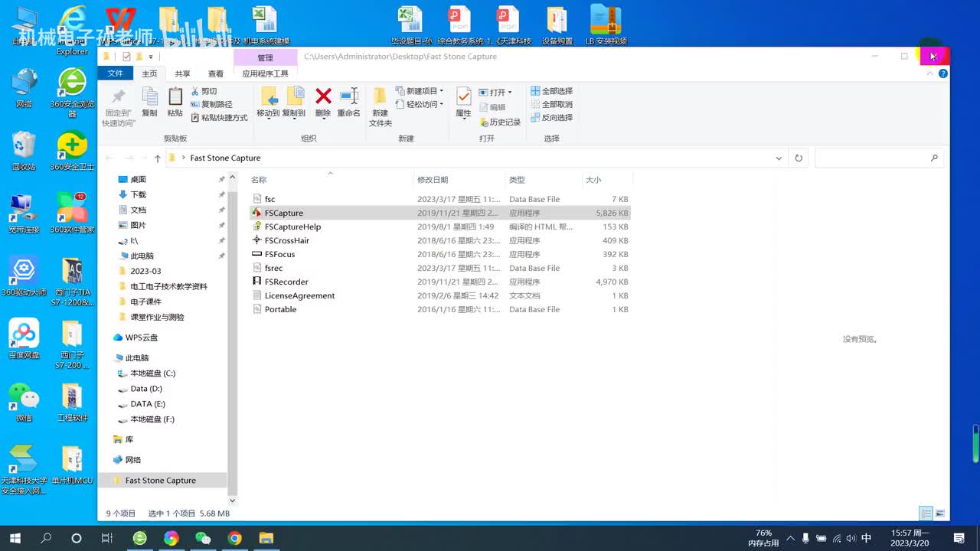The image size is (980, 551).
Task: Expand the address bar history dropdown
Action: (x=779, y=158)
